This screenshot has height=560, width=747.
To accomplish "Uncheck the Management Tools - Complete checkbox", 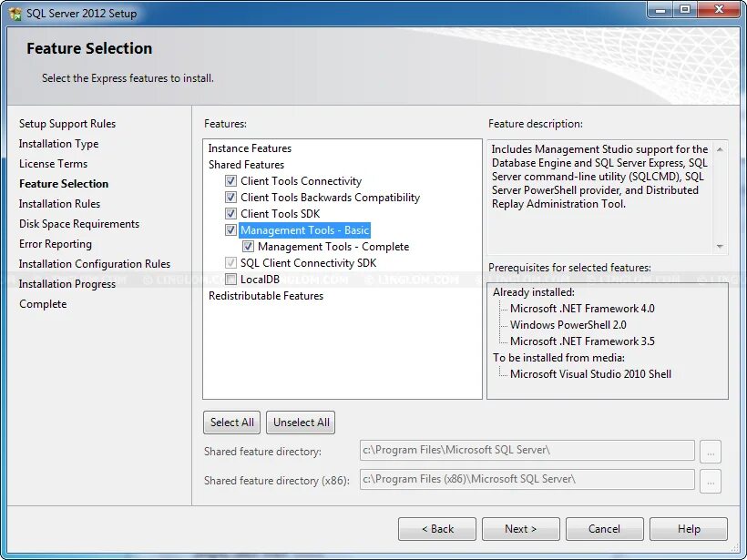I will click(248, 247).
